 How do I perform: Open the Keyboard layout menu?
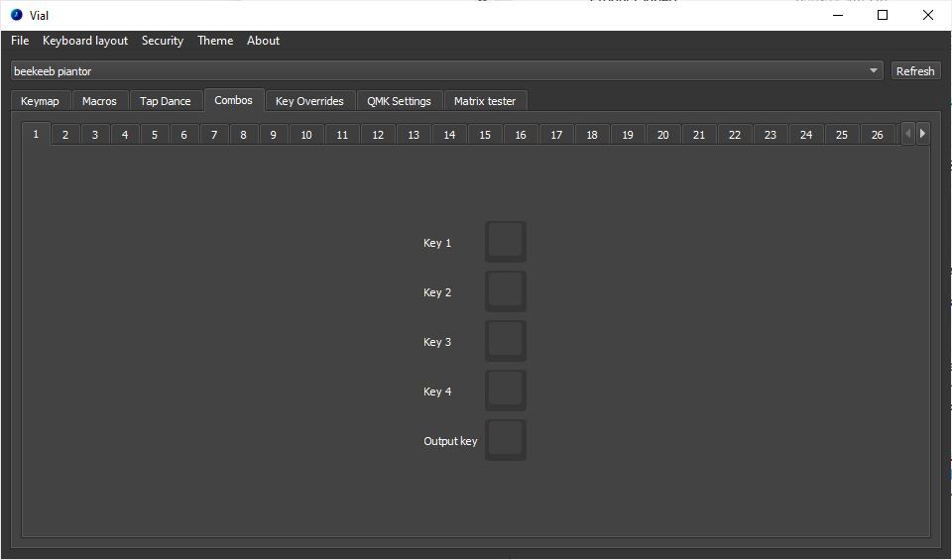(x=85, y=41)
